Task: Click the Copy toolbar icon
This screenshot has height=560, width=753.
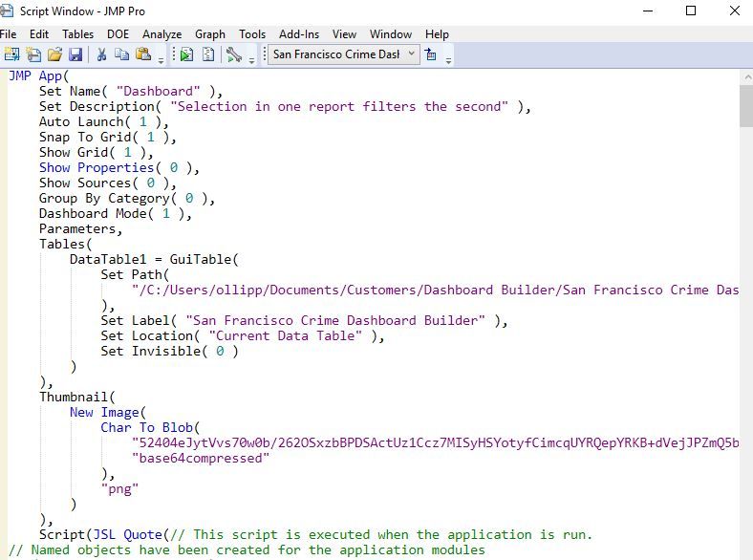Action: [x=122, y=54]
